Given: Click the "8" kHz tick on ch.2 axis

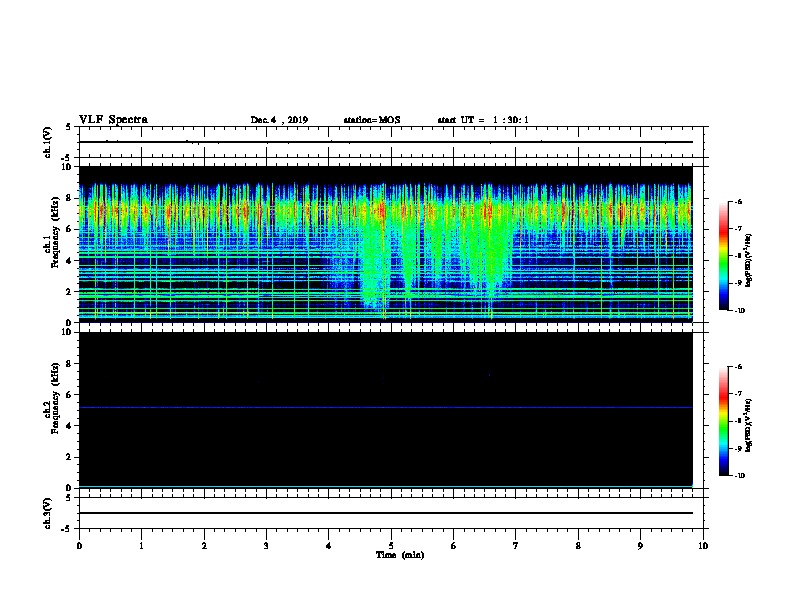Looking at the screenshot, I should (x=69, y=364).
